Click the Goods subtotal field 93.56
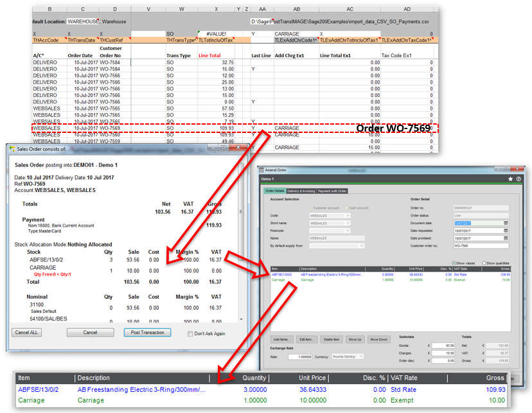 (443, 346)
